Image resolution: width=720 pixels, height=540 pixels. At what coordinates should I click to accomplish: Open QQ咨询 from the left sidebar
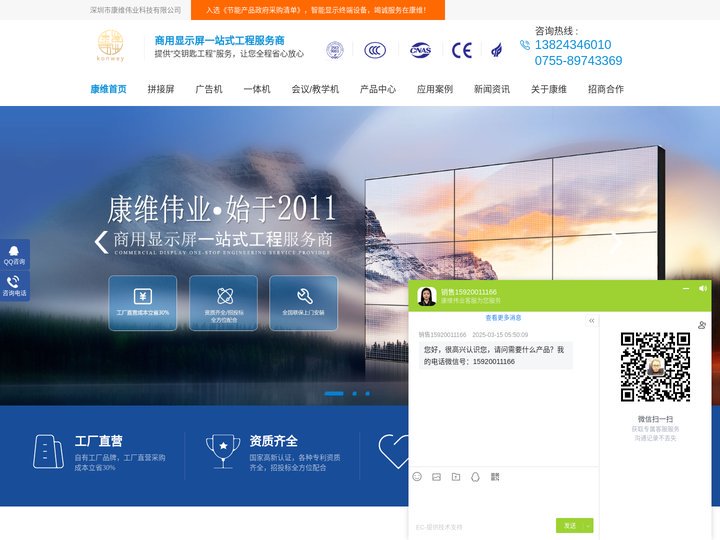click(x=15, y=254)
